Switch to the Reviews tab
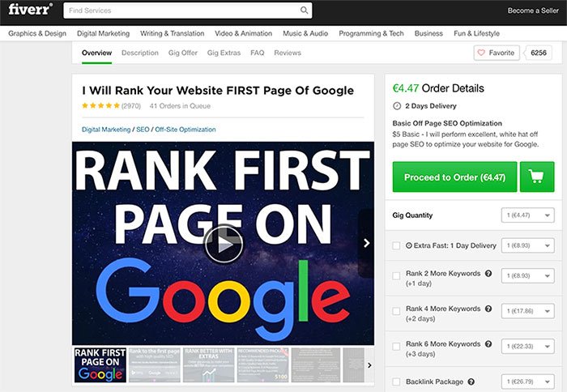 288,53
